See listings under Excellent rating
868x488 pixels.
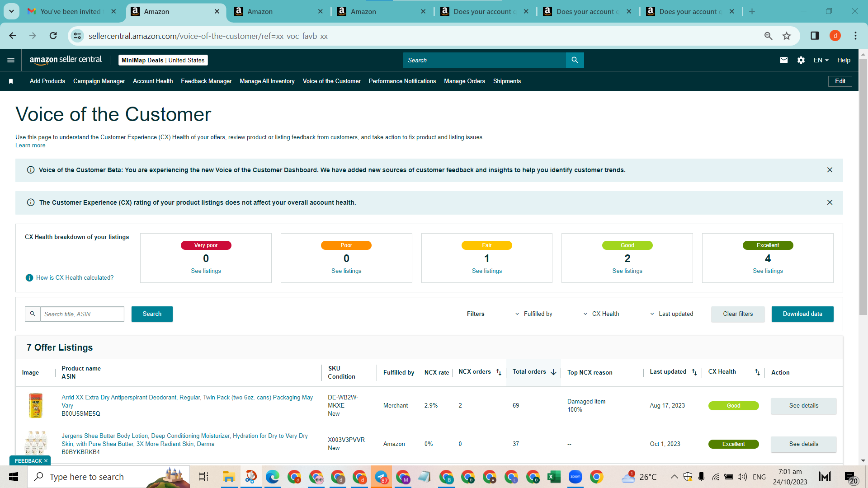point(768,271)
